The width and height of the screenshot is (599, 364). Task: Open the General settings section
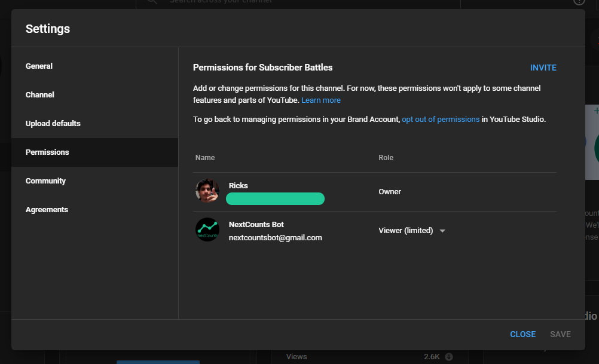click(94, 66)
